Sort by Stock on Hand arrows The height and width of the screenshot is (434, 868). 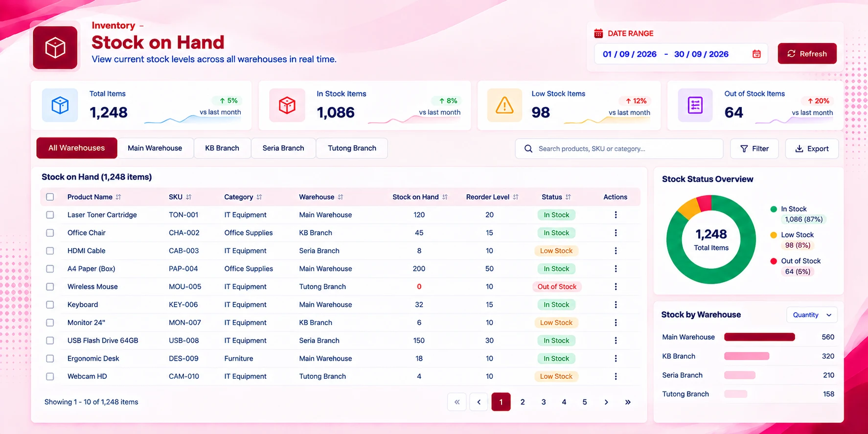click(445, 197)
